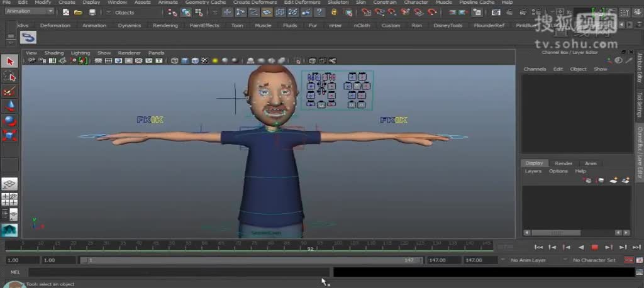The image size is (644, 288).
Task: Click the Paint selection tool icon
Action: (9, 92)
